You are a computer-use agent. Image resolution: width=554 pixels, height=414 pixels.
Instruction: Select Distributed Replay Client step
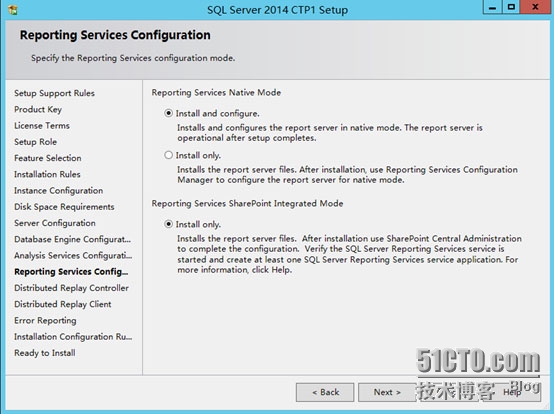click(63, 304)
